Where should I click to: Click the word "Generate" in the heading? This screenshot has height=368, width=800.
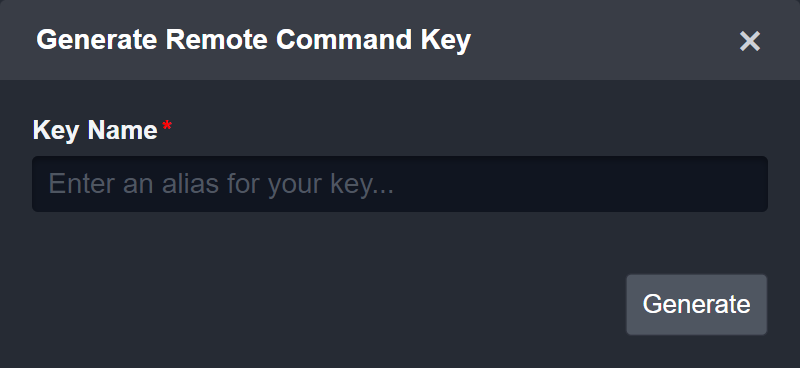coord(97,40)
